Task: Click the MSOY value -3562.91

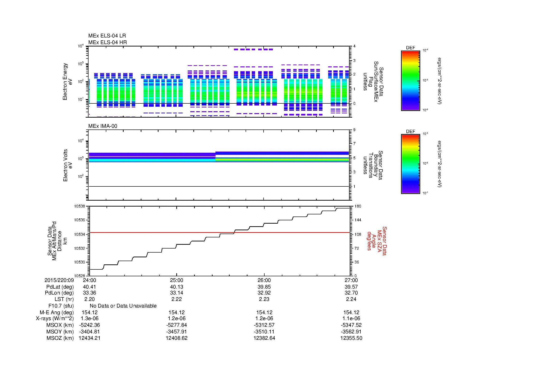Action: (x=351, y=332)
